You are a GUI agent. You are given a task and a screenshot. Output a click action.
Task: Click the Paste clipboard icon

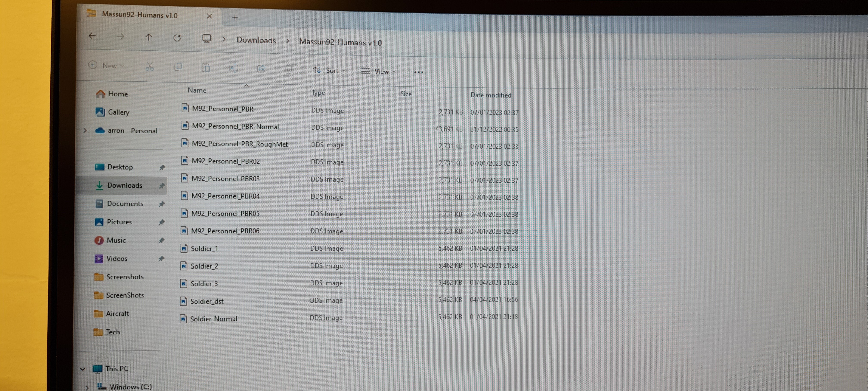coord(206,68)
